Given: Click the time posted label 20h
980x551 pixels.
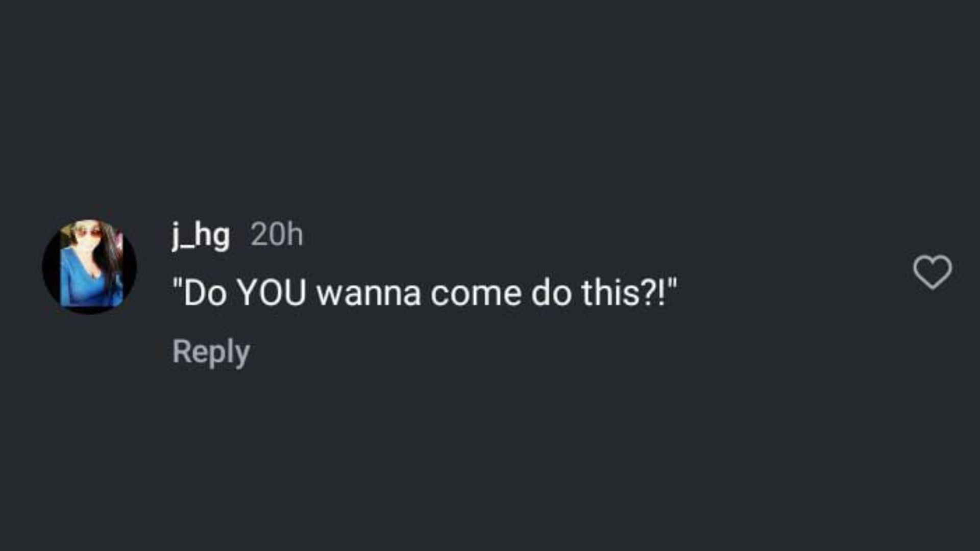Looking at the screenshot, I should (277, 235).
